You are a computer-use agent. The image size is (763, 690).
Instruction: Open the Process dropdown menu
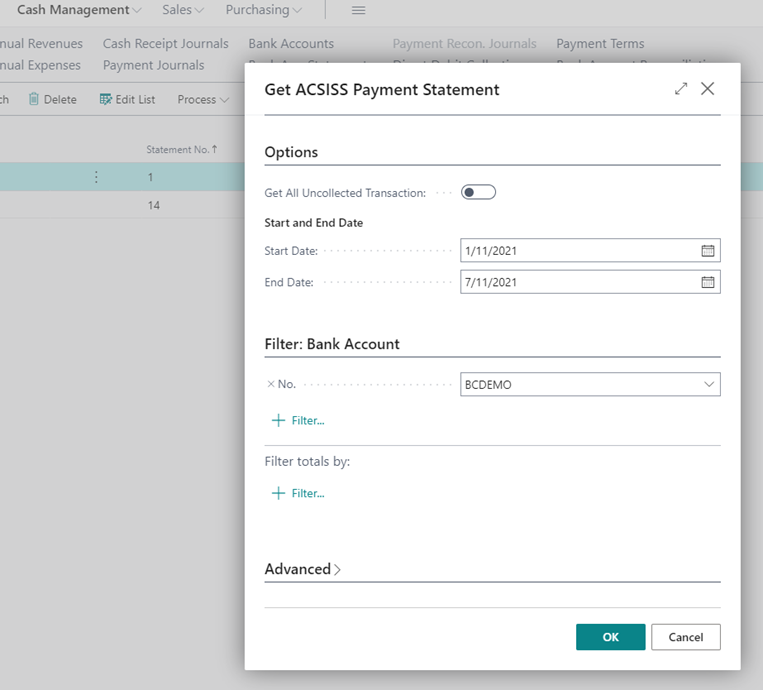[x=203, y=99]
